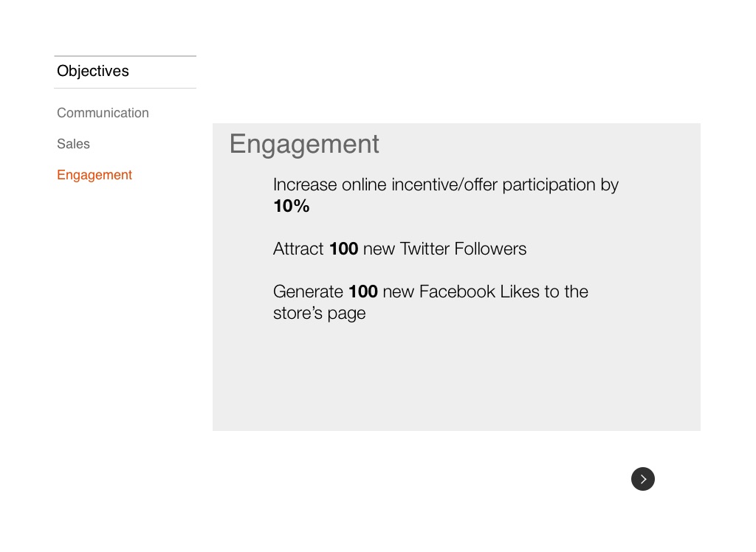Select bold 100 in the Facebook line

363,291
